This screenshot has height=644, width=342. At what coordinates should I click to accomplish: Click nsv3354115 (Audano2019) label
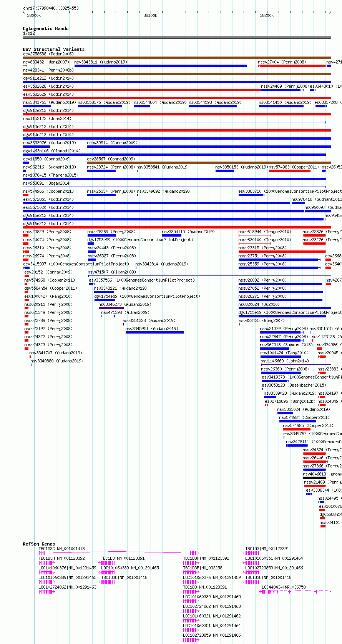[188, 232]
